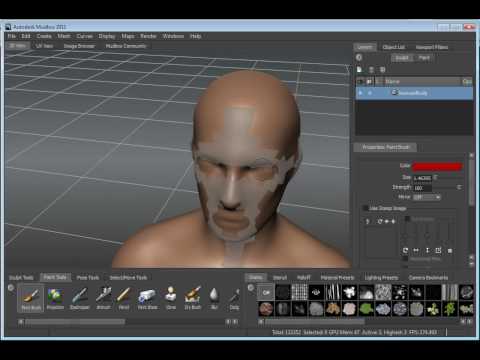480x360 pixels.
Task: Open the Mesh menu
Action: pyautogui.click(x=64, y=36)
